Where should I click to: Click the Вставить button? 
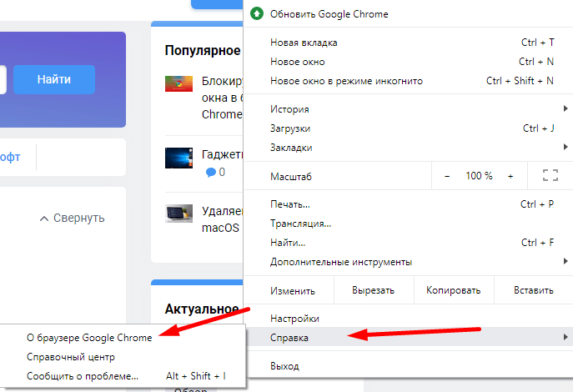[534, 290]
